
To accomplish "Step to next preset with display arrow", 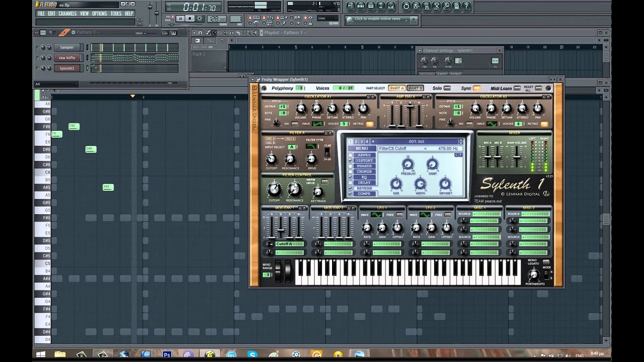I will [x=461, y=143].
